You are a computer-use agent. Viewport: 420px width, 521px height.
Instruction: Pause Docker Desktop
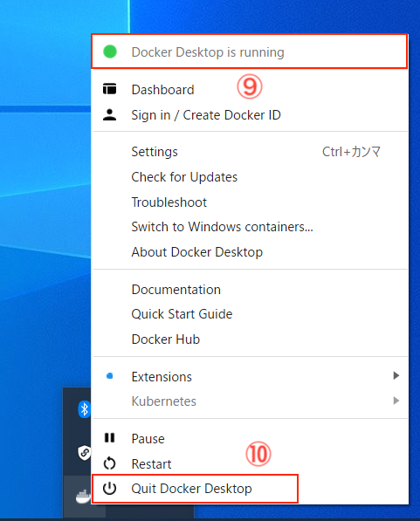(x=250, y=439)
